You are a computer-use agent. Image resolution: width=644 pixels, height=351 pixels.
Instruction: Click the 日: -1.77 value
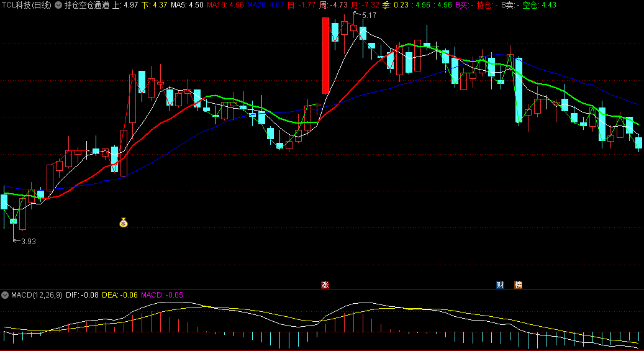(301, 5)
